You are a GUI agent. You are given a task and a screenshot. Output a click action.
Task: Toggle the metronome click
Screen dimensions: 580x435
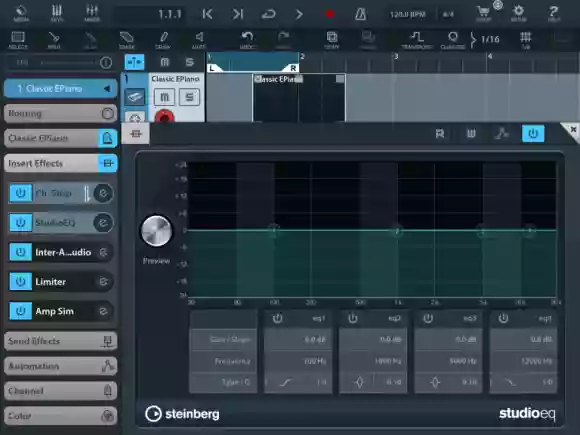coord(360,14)
